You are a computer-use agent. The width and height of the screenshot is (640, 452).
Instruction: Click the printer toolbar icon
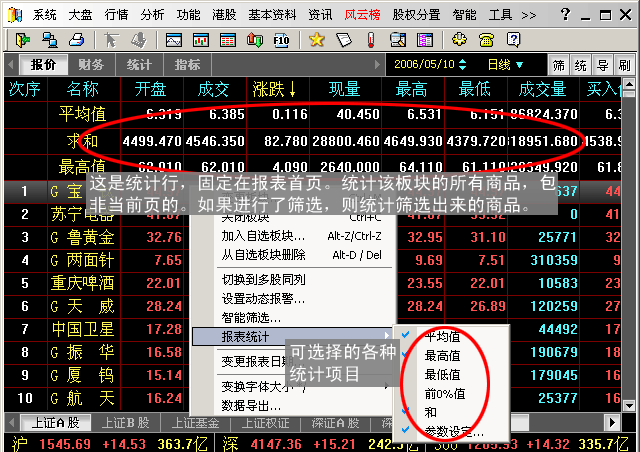[x=76, y=40]
